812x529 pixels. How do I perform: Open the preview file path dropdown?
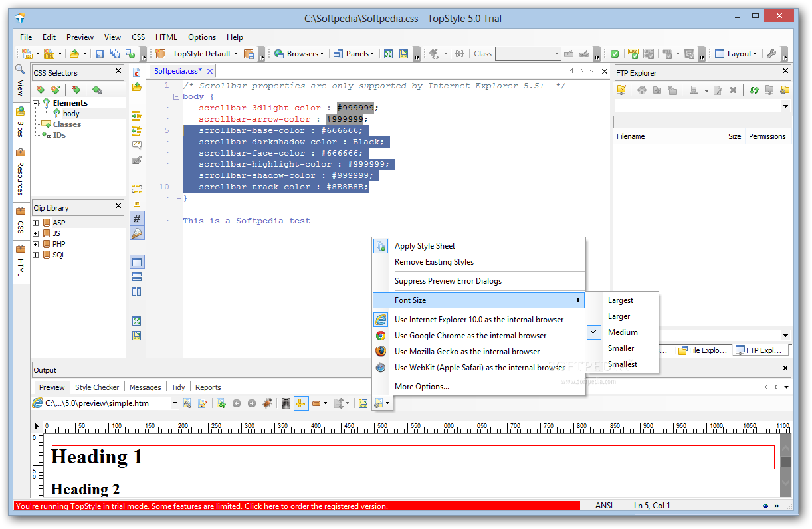175,403
